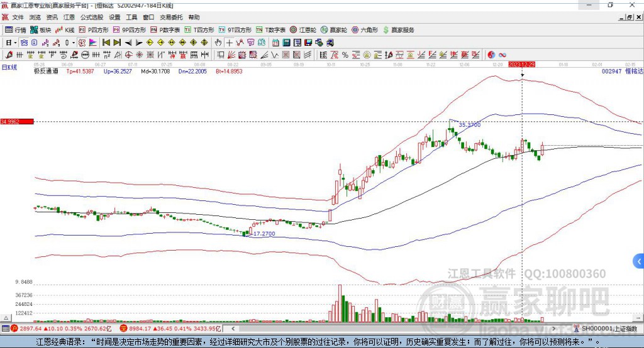Open 赢家服务 dollar-sign service
The width and height of the screenshot is (644, 348).
tap(398, 30)
